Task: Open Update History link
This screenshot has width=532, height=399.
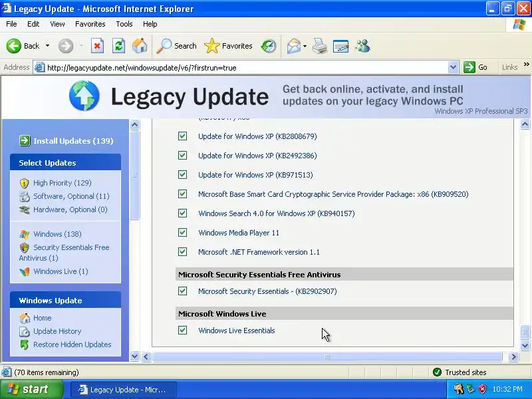Action: pyautogui.click(x=57, y=331)
